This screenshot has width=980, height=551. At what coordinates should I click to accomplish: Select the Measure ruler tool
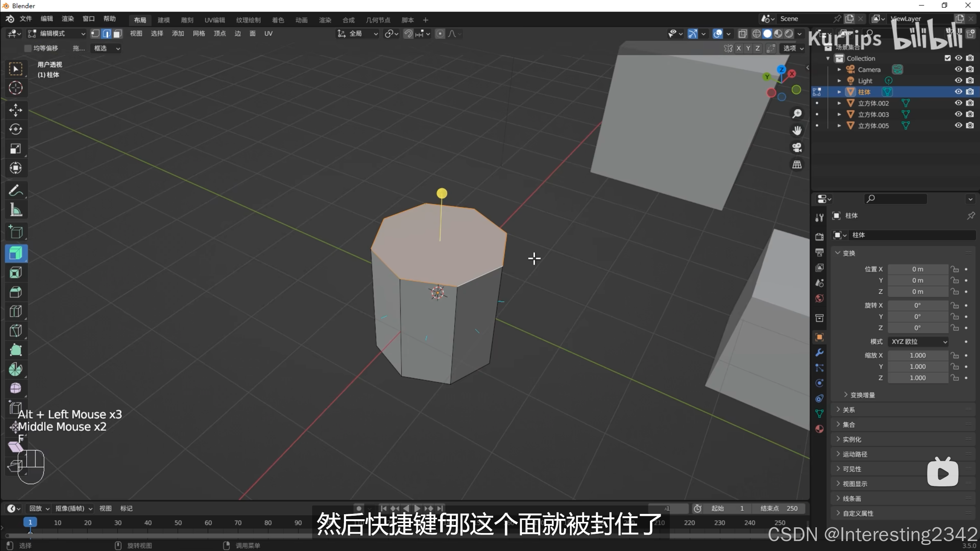pos(16,210)
